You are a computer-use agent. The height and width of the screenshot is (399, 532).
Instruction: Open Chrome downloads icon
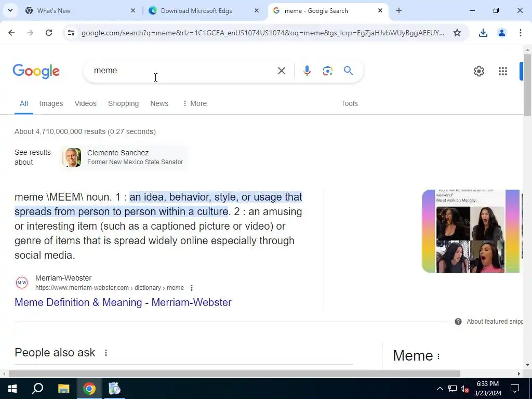483,33
